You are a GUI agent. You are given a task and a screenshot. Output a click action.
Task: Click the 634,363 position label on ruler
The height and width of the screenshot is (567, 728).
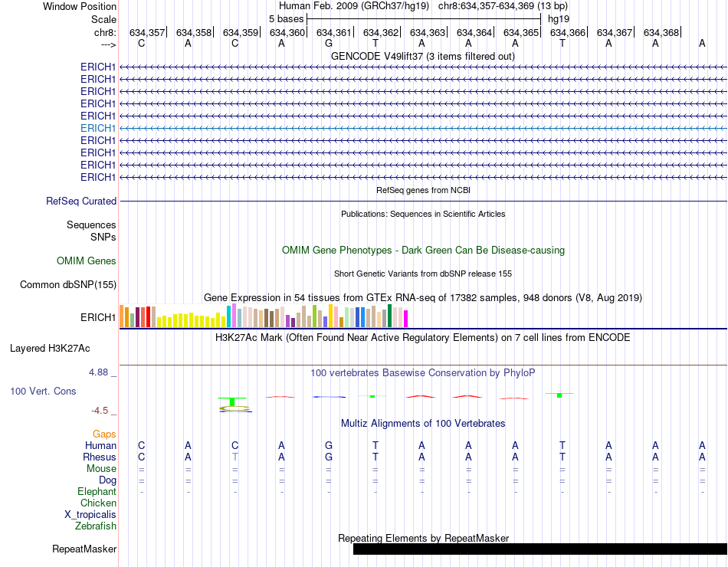click(x=428, y=32)
